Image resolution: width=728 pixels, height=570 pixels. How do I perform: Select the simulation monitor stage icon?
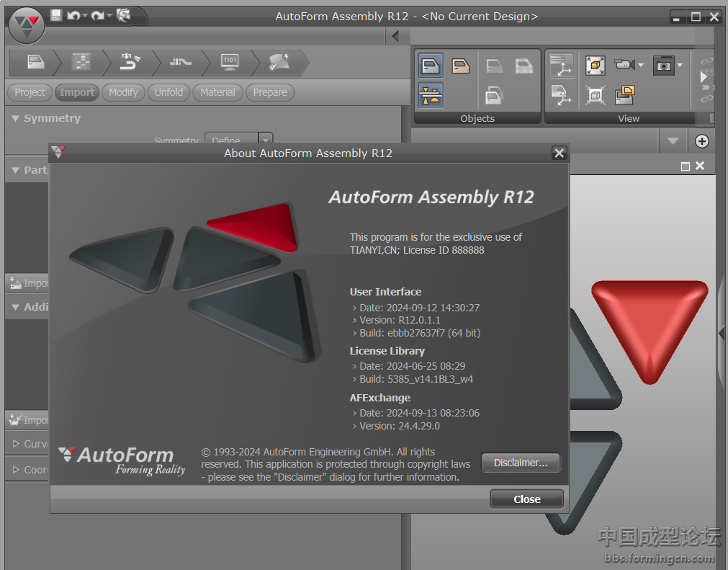pos(230,62)
